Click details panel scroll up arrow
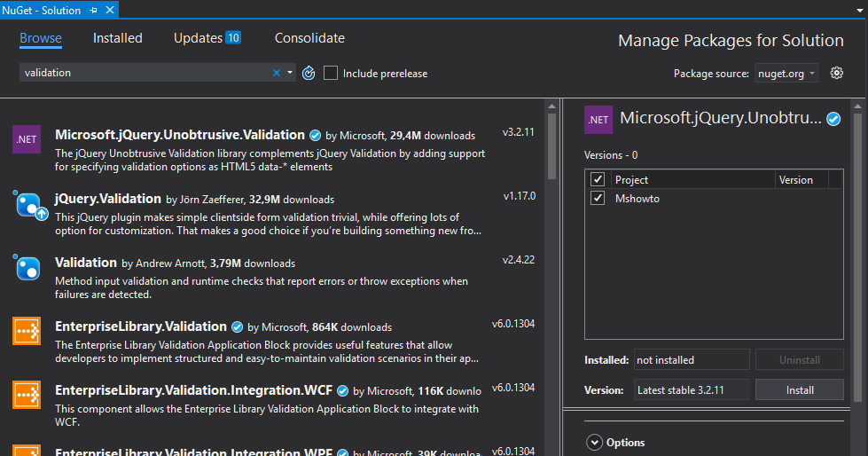868x456 pixels. [857, 106]
